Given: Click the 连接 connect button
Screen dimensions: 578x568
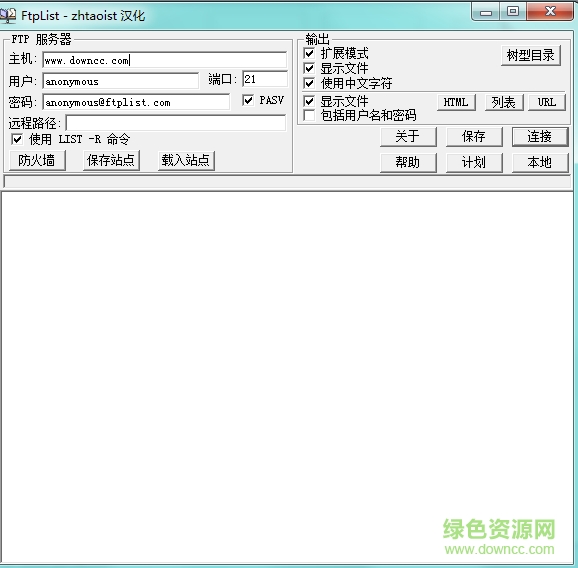Looking at the screenshot, I should pyautogui.click(x=540, y=137).
